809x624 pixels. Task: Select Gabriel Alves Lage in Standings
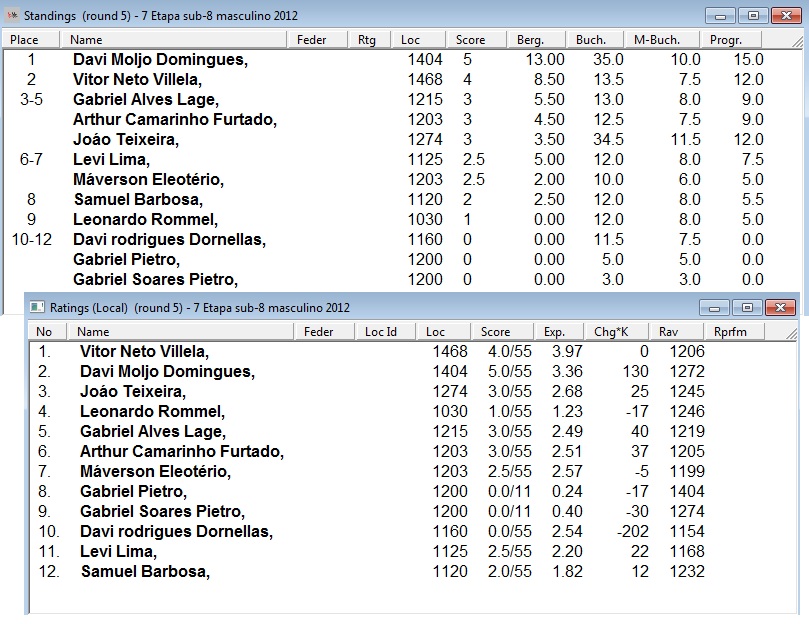[x=146, y=100]
